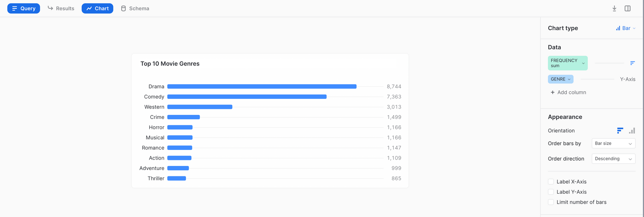The height and width of the screenshot is (217, 644).
Task: Enable Label Y-Axis checkbox
Action: coord(551,192)
